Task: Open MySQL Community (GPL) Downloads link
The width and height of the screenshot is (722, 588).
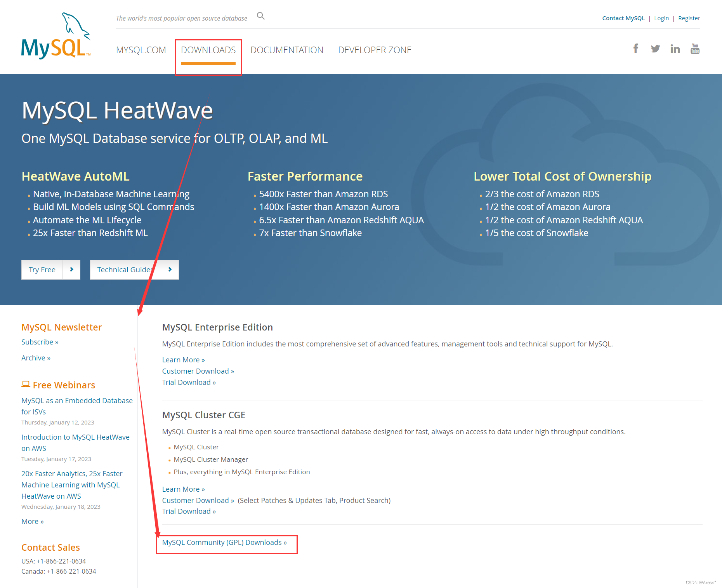Action: 224,542
